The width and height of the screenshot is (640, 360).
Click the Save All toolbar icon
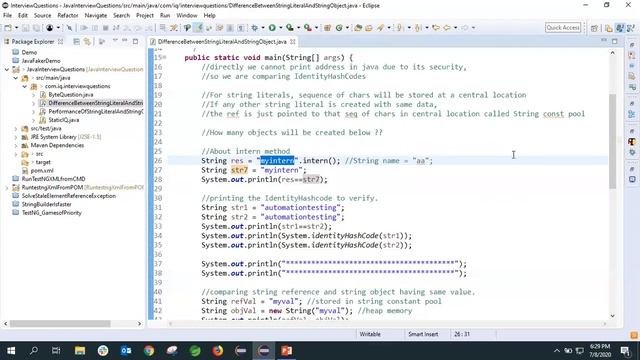click(x=36, y=28)
